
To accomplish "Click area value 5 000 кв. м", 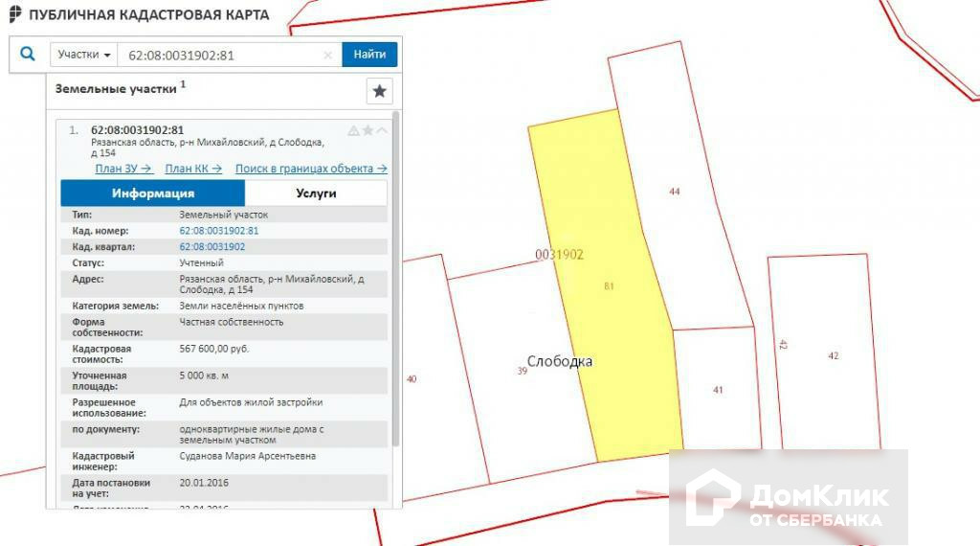I will [x=204, y=375].
